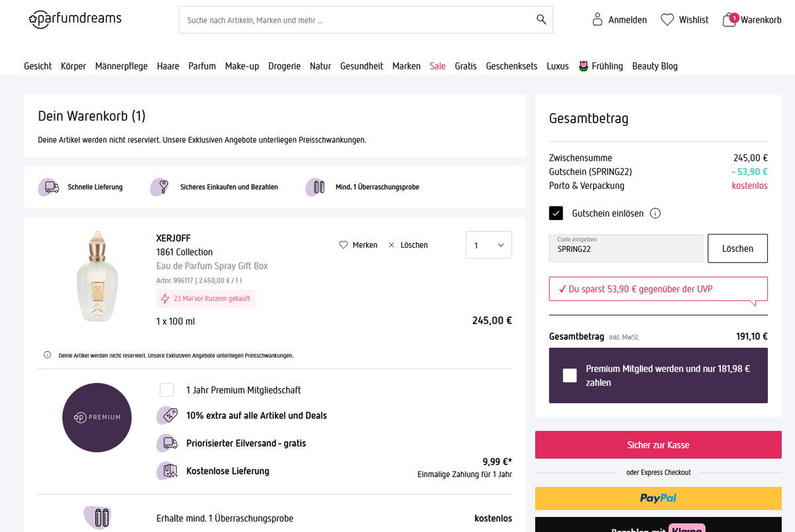Click info icon beside Gutschein einlösen
The image size is (795, 532).
pyautogui.click(x=655, y=213)
